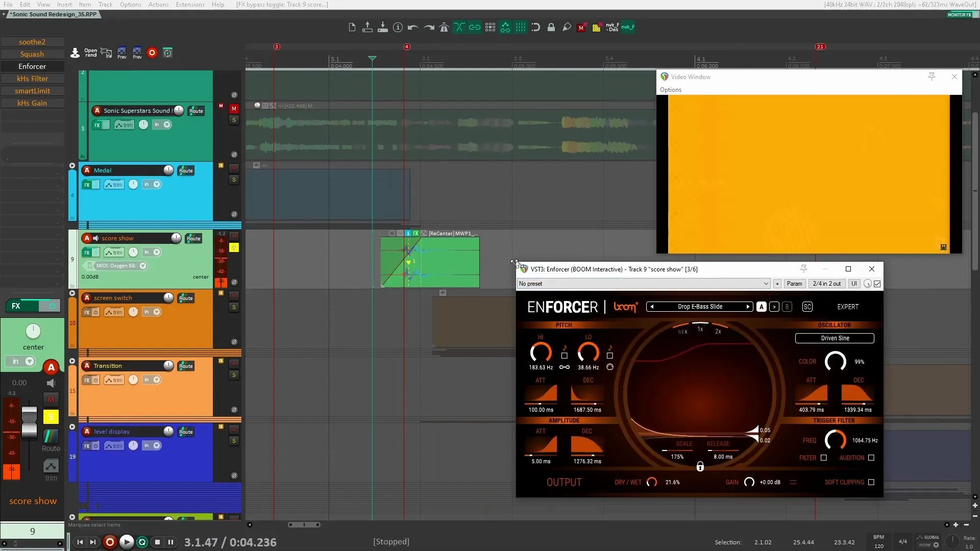Adjust the track volume fader in left panel
This screenshot has width=980, height=551.
coord(29,422)
